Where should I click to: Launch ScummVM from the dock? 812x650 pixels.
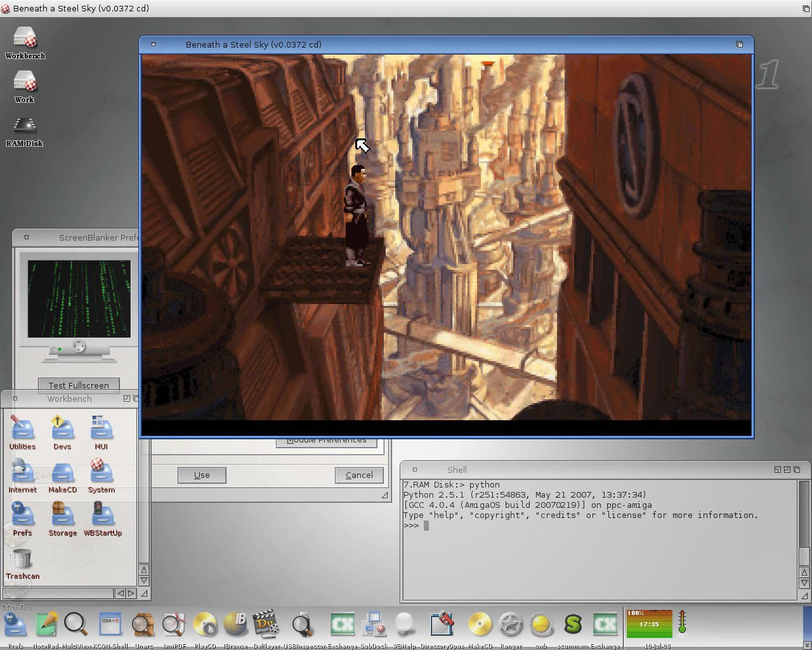573,625
